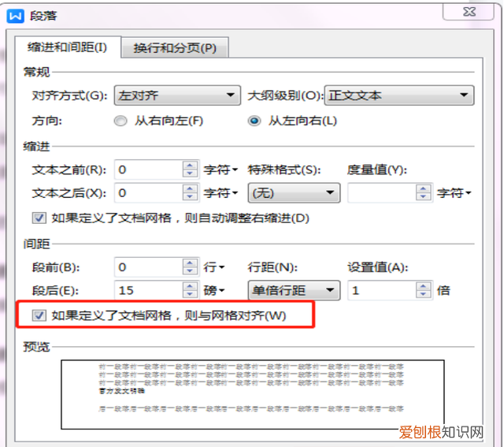Click the paragraph preview box

tap(253, 394)
